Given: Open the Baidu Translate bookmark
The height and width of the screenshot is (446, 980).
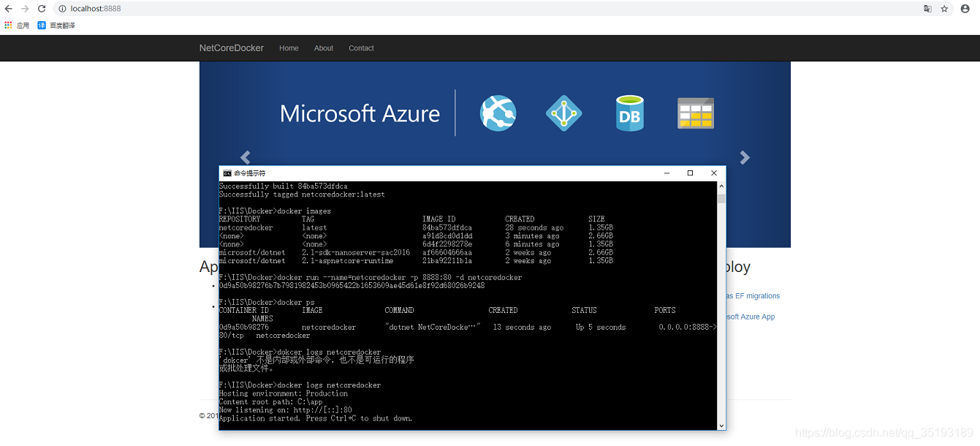Looking at the screenshot, I should tap(56, 26).
